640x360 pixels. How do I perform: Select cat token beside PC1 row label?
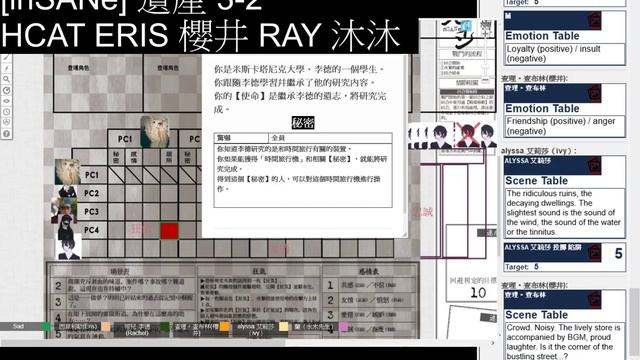pos(68,172)
